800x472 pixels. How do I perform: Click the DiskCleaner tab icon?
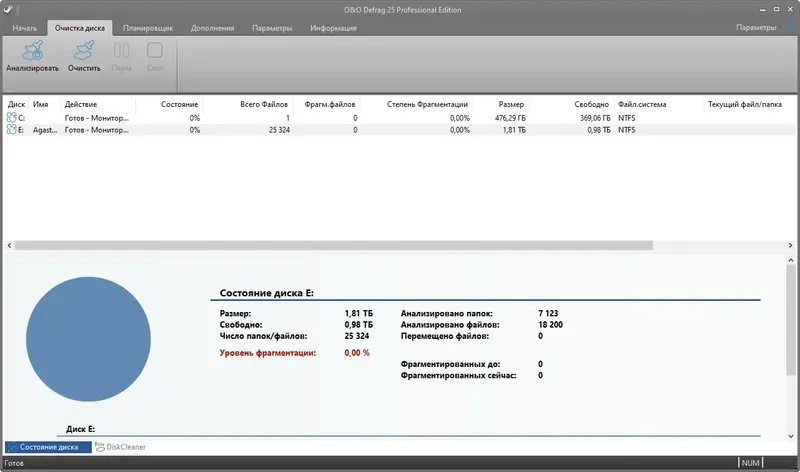(99, 447)
